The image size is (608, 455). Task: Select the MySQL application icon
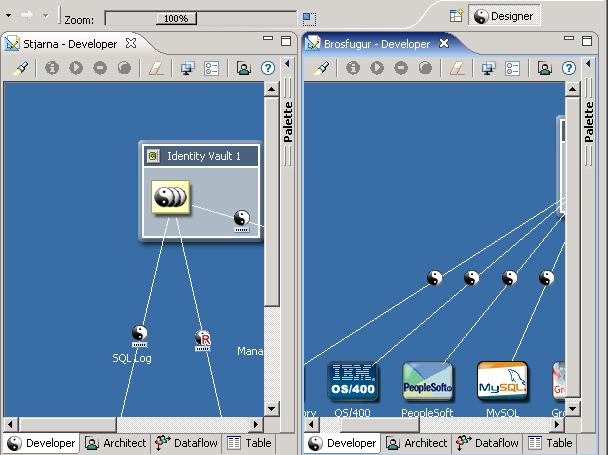503,381
